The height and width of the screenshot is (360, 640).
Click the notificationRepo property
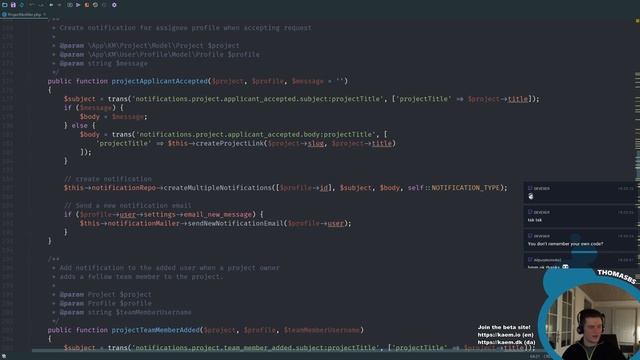click(123, 188)
